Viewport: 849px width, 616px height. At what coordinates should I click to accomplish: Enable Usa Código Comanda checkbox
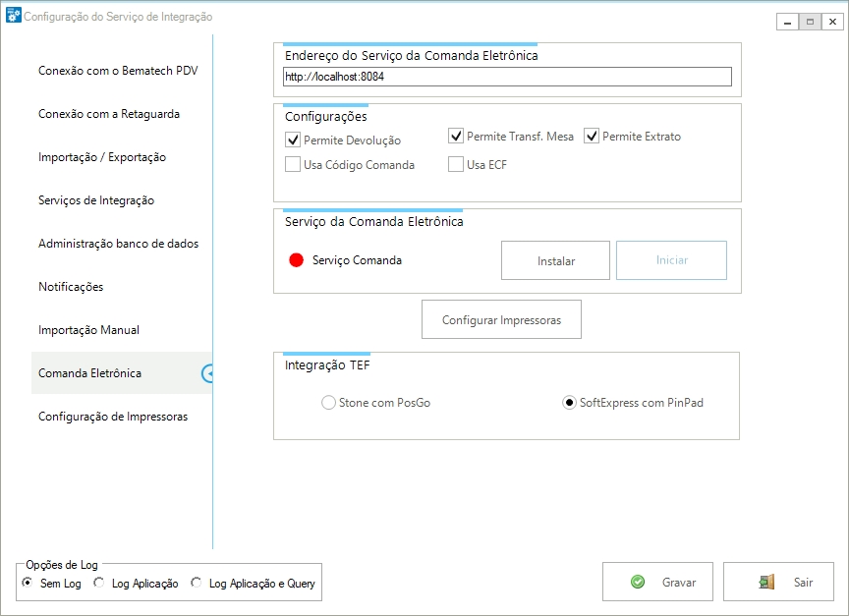(293, 164)
